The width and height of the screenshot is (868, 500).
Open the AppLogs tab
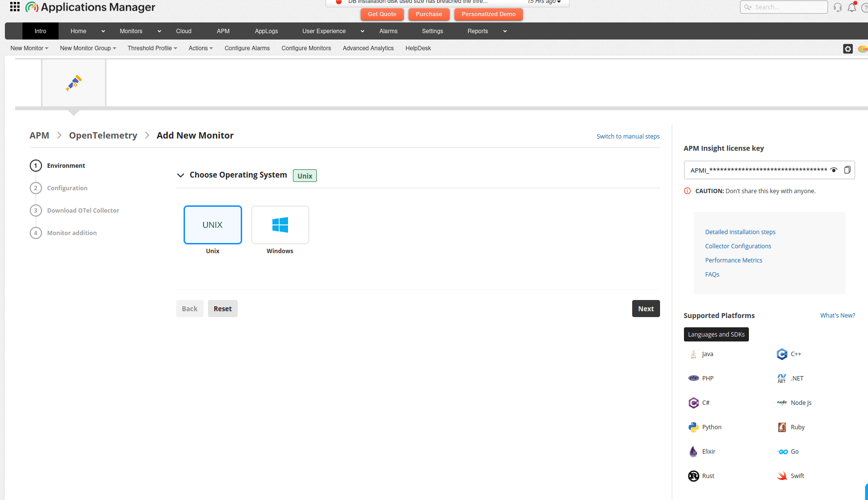tap(267, 31)
